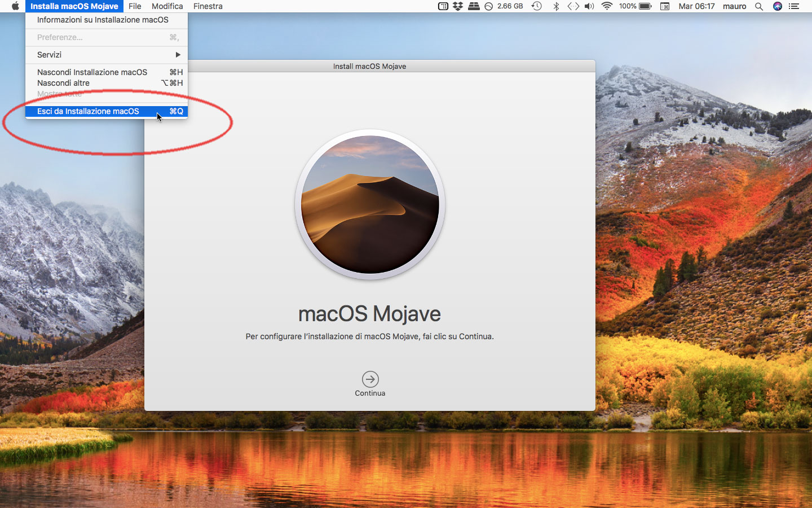
Task: Quit with Esci da Installazione macOS
Action: tap(107, 111)
